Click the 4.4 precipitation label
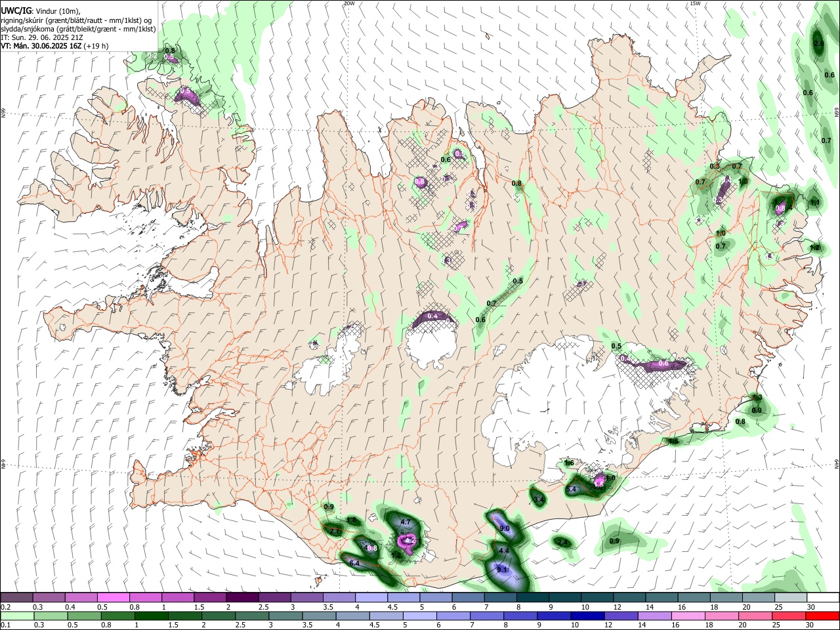This screenshot has width=840, height=630. pyautogui.click(x=504, y=551)
